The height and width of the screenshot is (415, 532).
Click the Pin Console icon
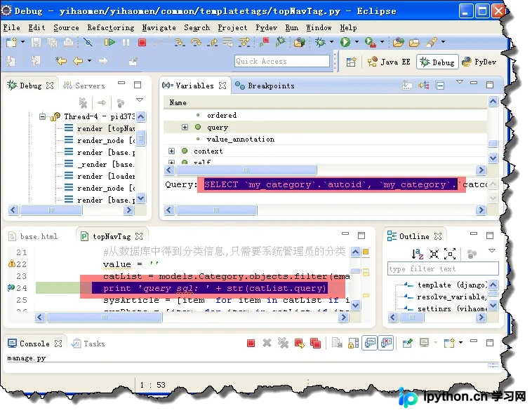pyautogui.click(x=407, y=343)
